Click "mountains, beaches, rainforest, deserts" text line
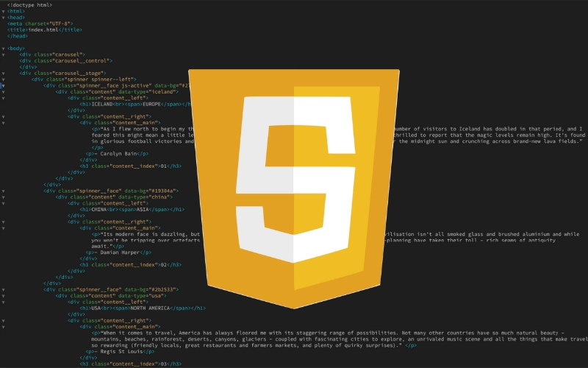 pyautogui.click(x=340, y=339)
